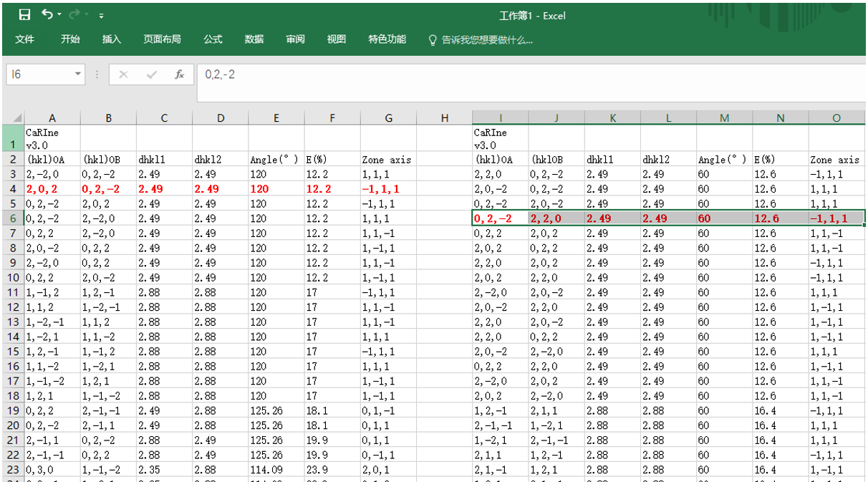Screen dimensions: 868x482
Task: Cancel the formula entry with the X icon
Action: [x=123, y=74]
